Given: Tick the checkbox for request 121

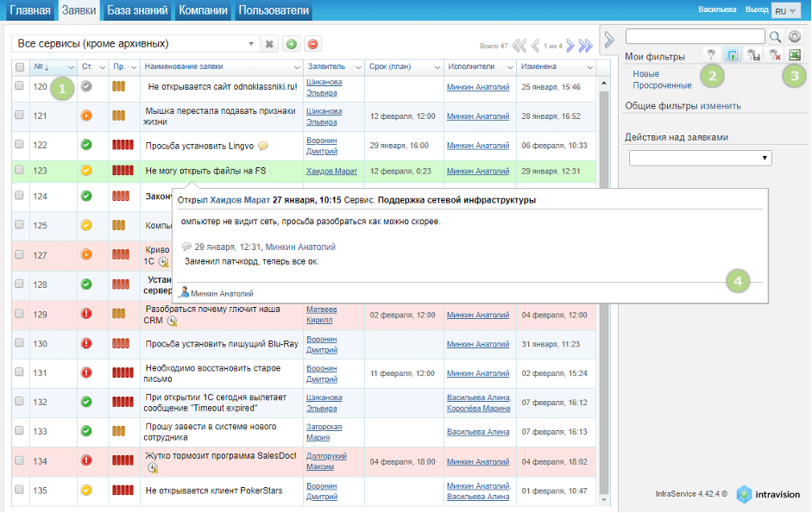Looking at the screenshot, I should 20,114.
